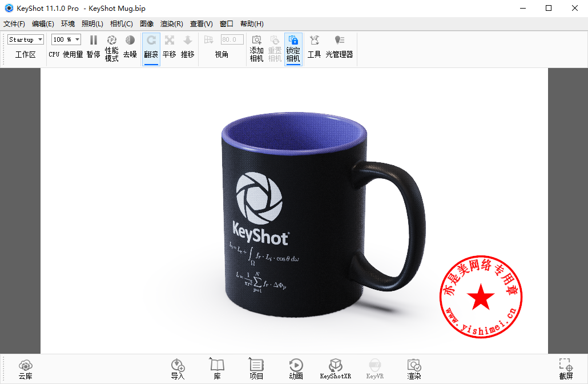The height and width of the screenshot is (384, 588).
Task: Toggle lock camera (锁定相机)
Action: tap(293, 49)
